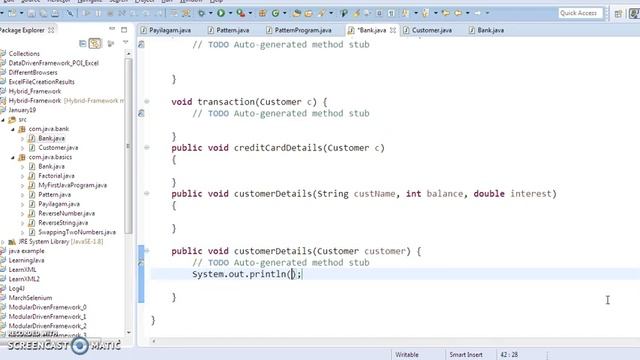Click the Last Edit Location icon
Viewport: 640px width, 360px height.
(x=446, y=13)
